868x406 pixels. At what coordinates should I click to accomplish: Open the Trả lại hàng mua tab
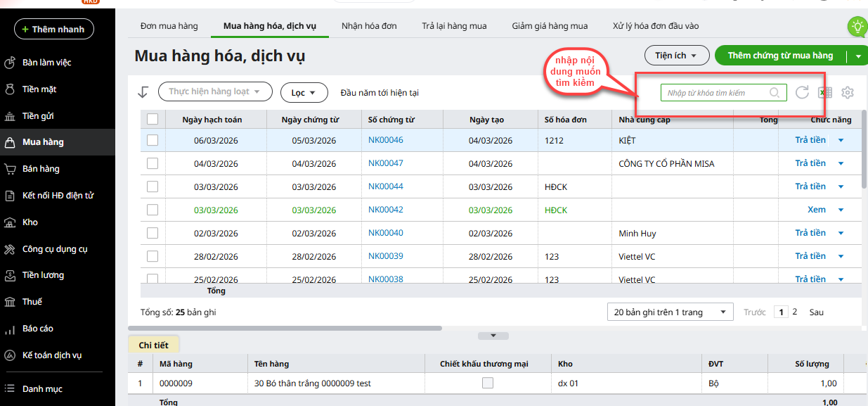click(454, 26)
